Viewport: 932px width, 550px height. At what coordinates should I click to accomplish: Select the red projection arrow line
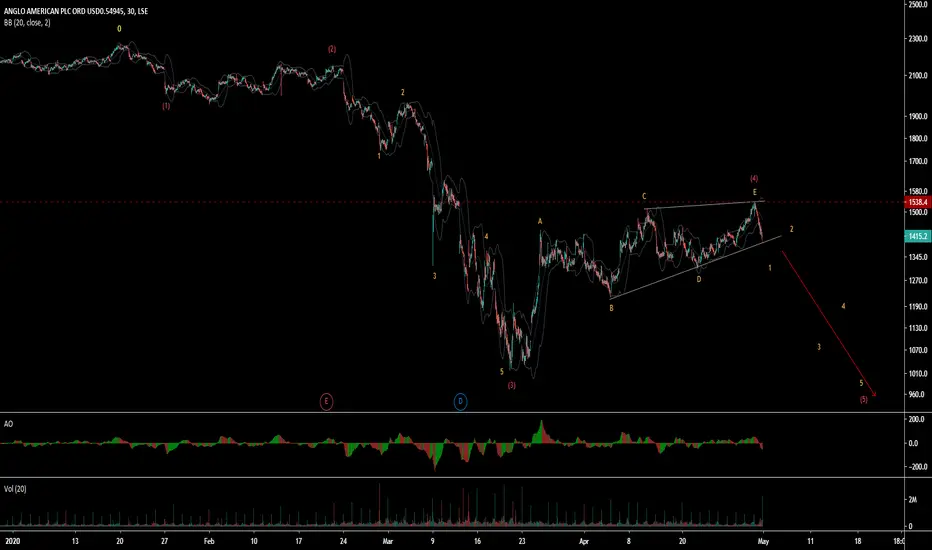(x=829, y=323)
